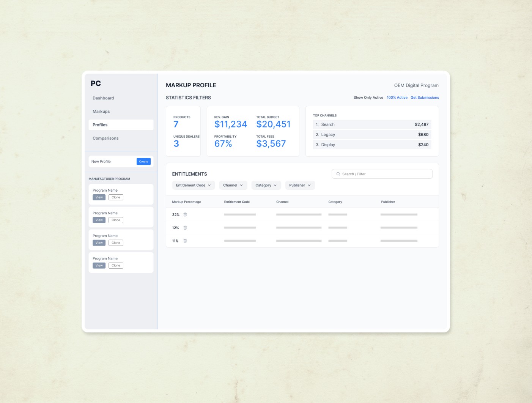Click the PC logo in the sidebar
The image size is (532, 403).
[x=96, y=83]
